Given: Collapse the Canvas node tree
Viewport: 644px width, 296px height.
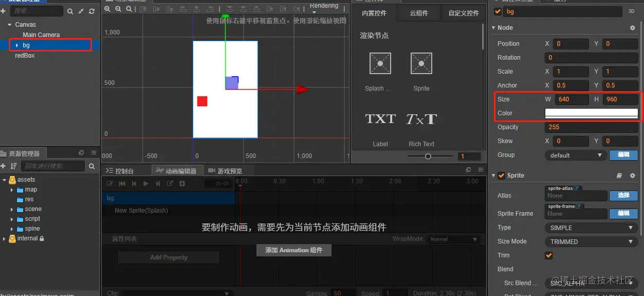Looking at the screenshot, I should (10, 25).
